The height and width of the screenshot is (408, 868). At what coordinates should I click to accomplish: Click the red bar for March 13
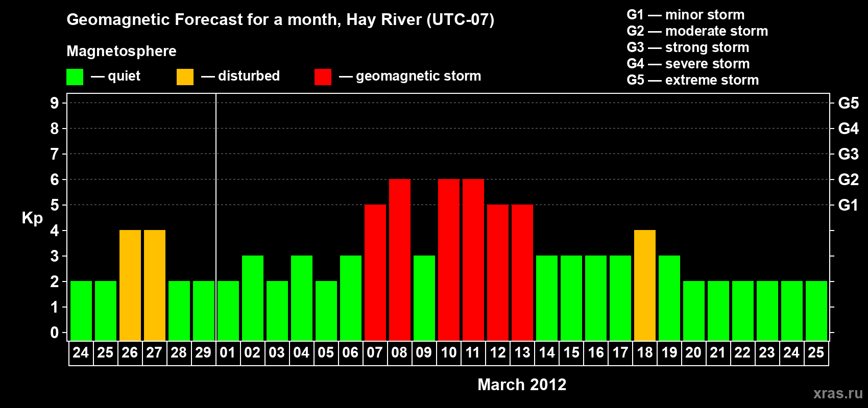point(522,272)
